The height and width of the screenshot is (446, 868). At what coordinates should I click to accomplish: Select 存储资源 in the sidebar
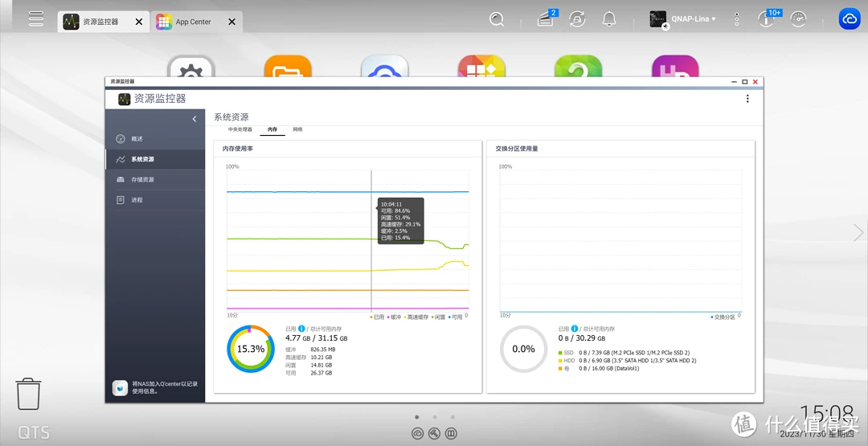[155, 180]
